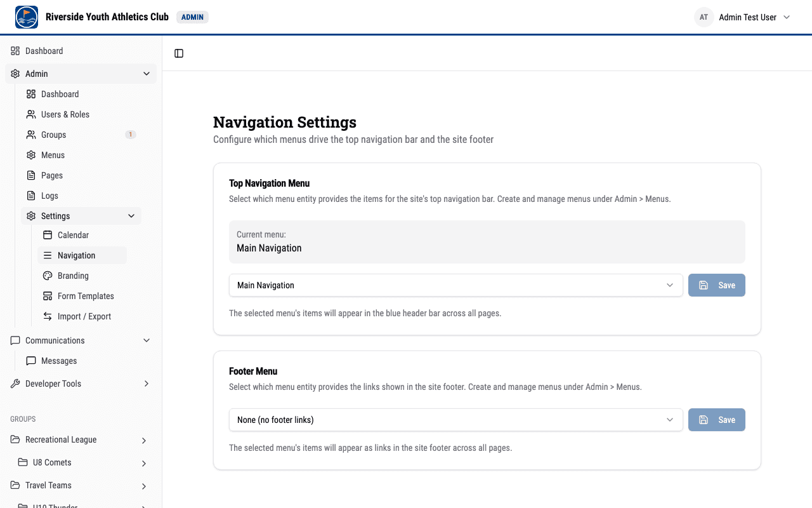Viewport: 812px width, 508px height.
Task: Click the Logs document icon
Action: click(x=31, y=196)
